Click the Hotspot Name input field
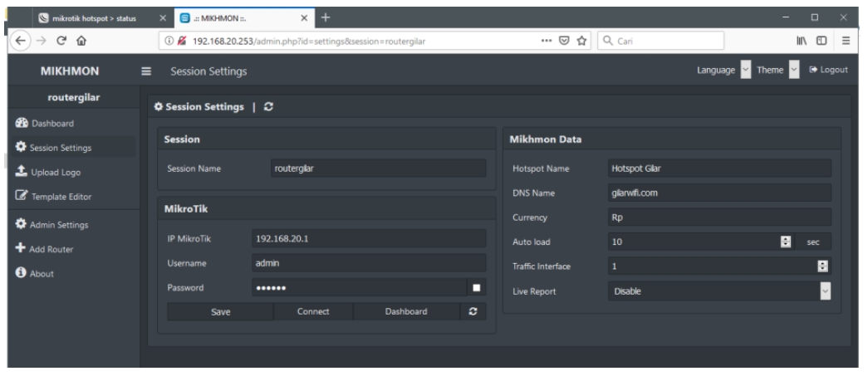The height and width of the screenshot is (376, 868). pyautogui.click(x=719, y=168)
